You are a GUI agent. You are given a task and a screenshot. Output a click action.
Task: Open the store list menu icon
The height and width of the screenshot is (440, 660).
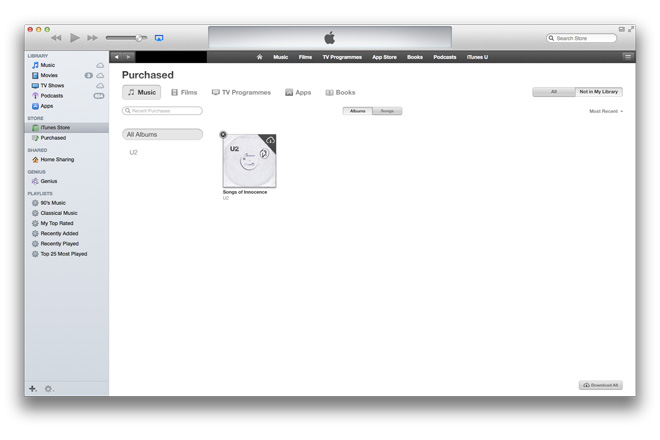pyautogui.click(x=628, y=57)
